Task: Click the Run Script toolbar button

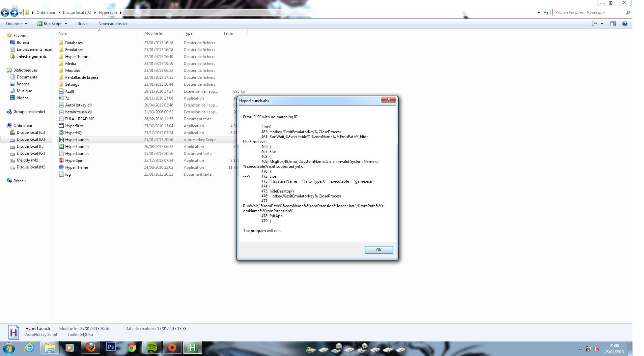Action: coord(49,24)
